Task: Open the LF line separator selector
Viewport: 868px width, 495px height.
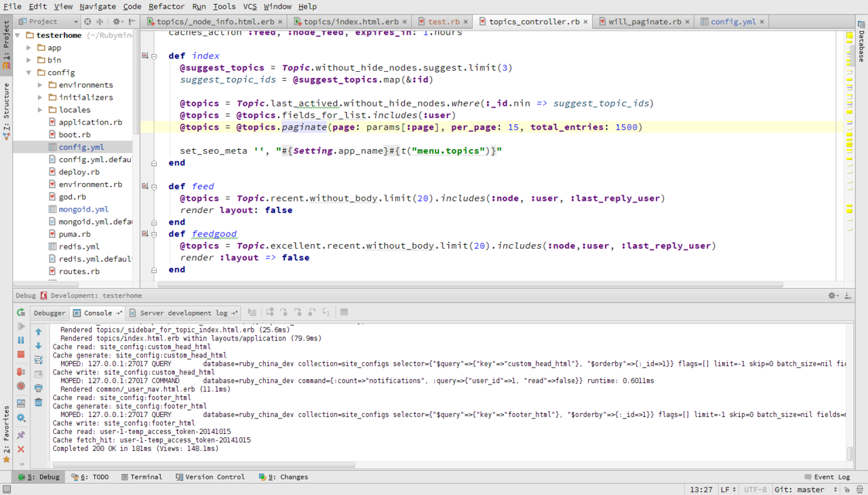Action: [728, 490]
